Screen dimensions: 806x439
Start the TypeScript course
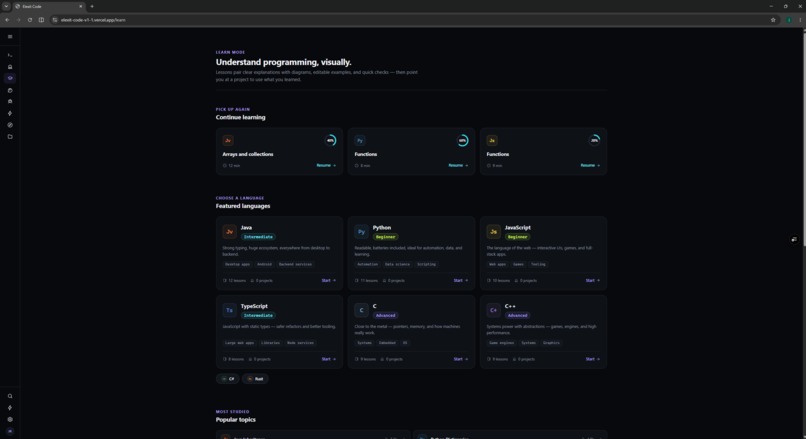coord(329,359)
